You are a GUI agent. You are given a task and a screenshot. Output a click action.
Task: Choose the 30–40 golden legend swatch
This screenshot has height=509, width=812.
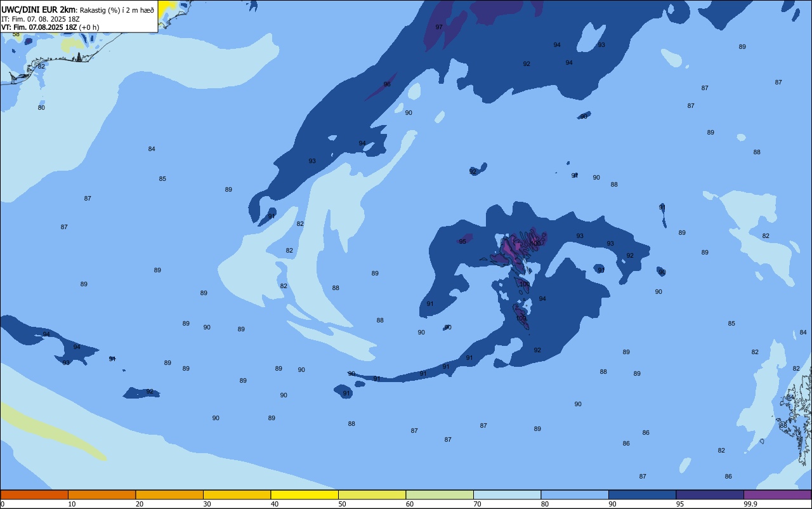[x=237, y=494]
